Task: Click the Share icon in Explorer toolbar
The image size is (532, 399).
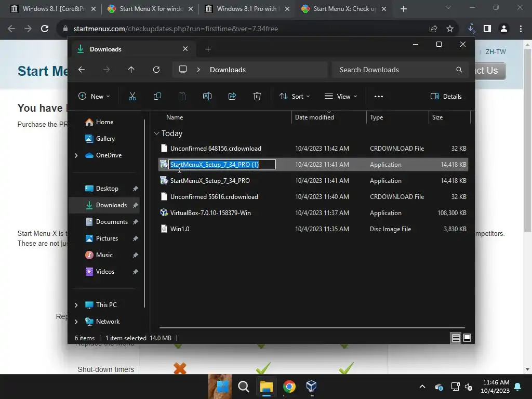Action: pyautogui.click(x=232, y=96)
